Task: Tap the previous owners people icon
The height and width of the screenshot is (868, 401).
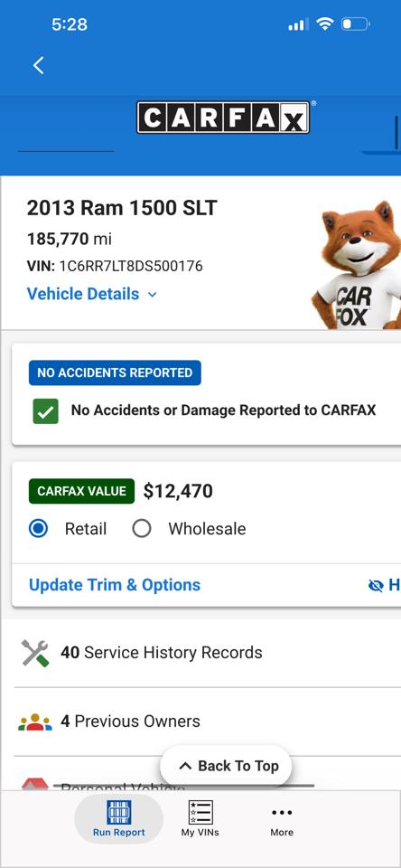Action: pyautogui.click(x=35, y=722)
